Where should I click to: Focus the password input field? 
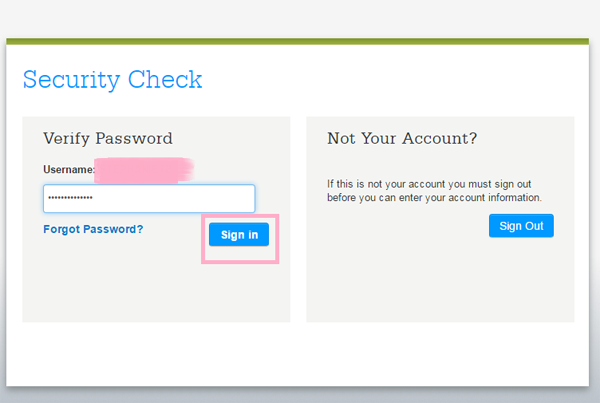[149, 198]
